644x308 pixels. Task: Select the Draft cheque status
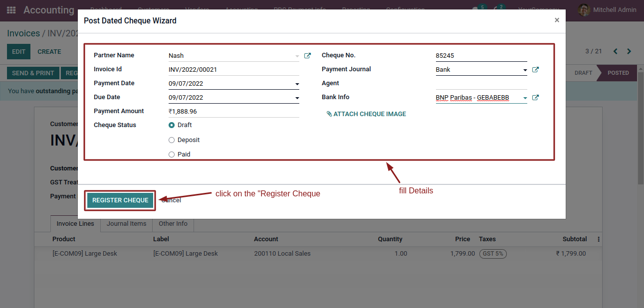coord(172,125)
